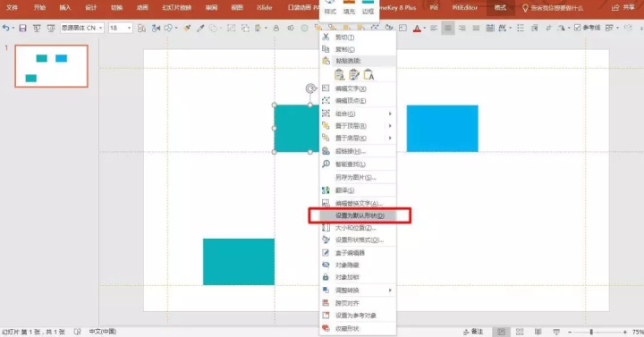
Task: Justify text in toolbar
Action: pyautogui.click(x=476, y=28)
